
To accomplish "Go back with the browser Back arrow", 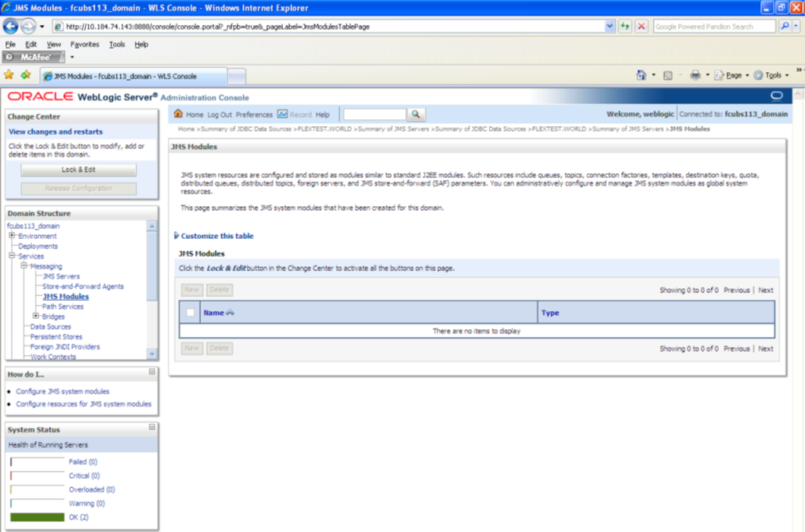I will pos(10,26).
